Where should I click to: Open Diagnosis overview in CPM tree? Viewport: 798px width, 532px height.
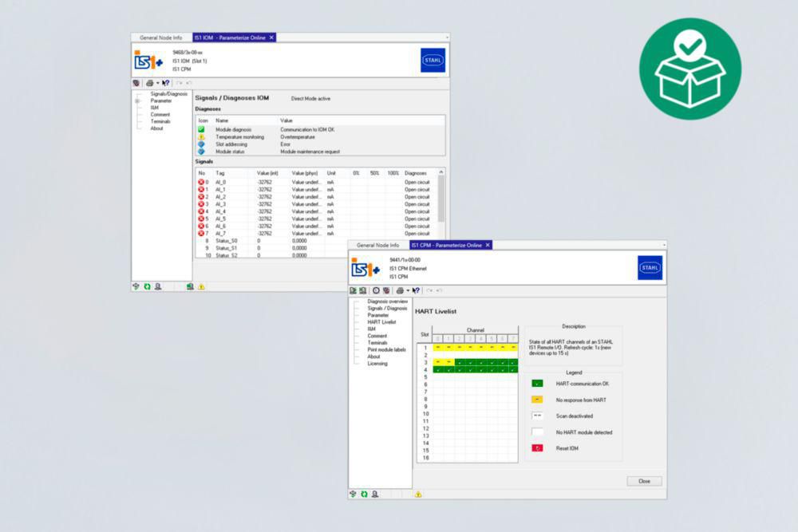point(387,301)
